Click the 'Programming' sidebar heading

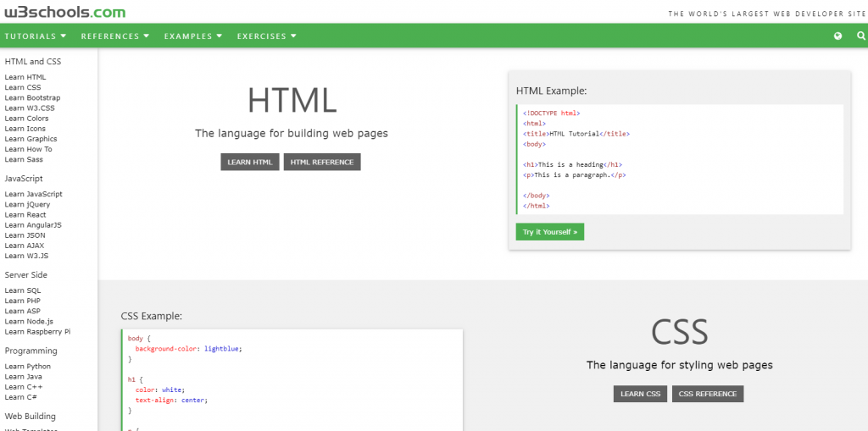click(31, 351)
